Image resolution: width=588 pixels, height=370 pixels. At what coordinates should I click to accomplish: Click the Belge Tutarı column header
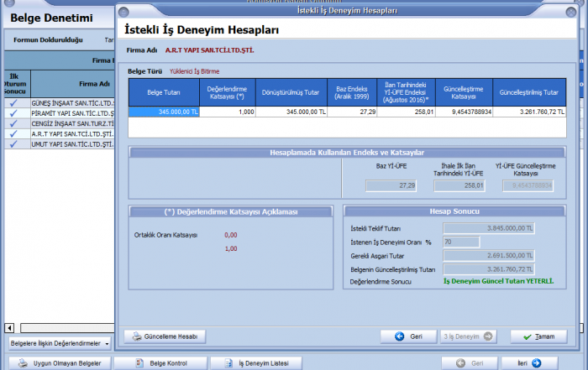(164, 92)
